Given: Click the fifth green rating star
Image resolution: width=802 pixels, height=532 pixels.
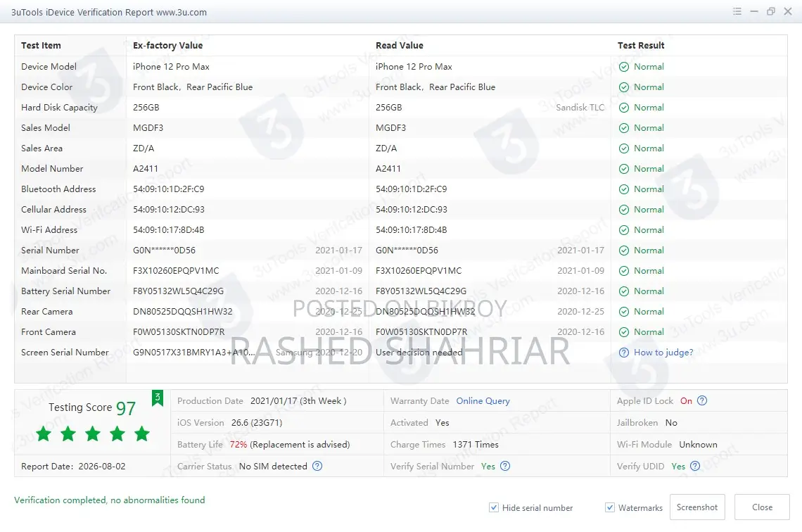Looking at the screenshot, I should 141,433.
